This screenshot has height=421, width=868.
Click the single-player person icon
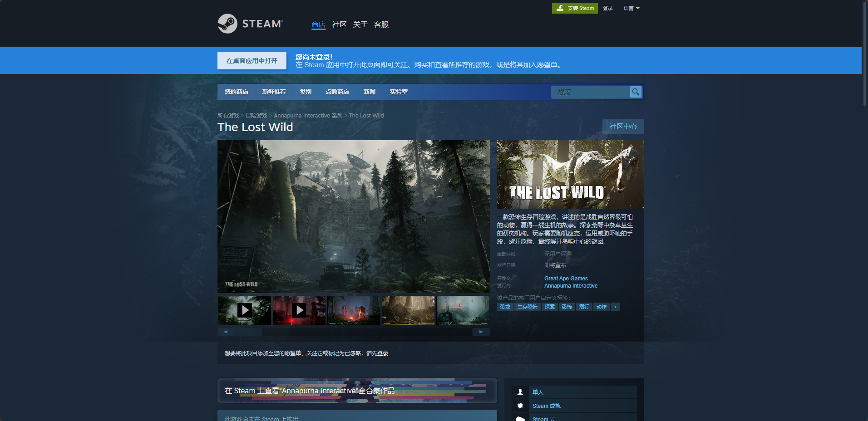coord(520,392)
